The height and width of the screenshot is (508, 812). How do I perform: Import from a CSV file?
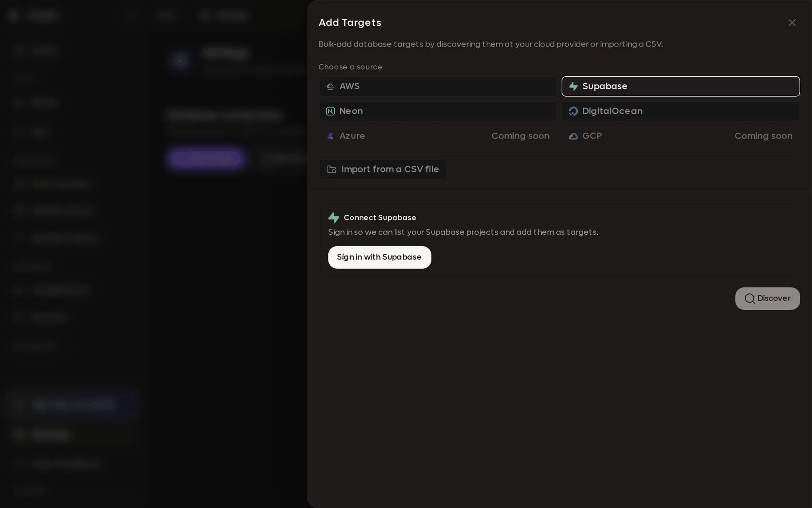pyautogui.click(x=383, y=169)
